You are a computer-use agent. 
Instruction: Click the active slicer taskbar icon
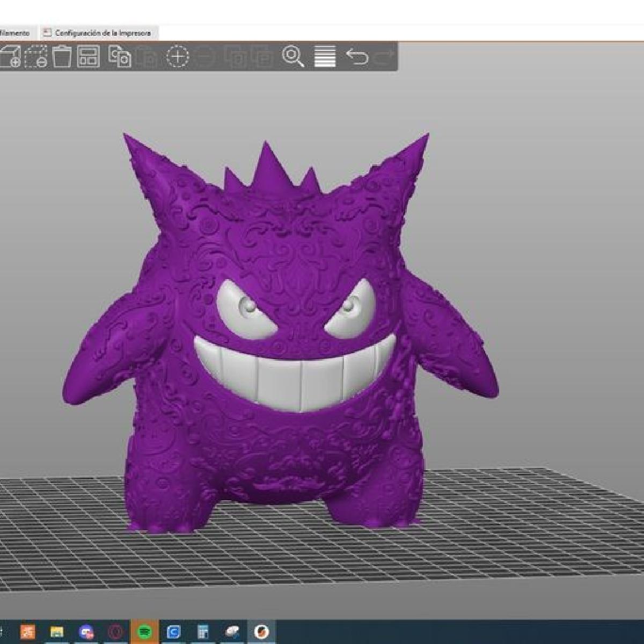(261, 632)
